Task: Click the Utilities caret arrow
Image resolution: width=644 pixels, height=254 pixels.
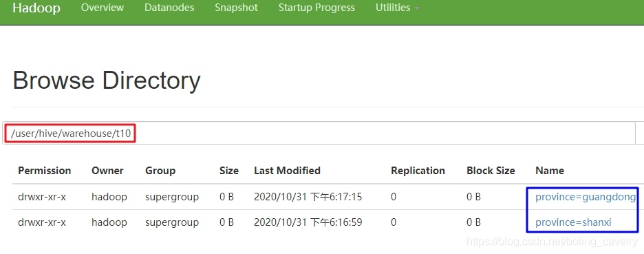Action: click(x=417, y=9)
